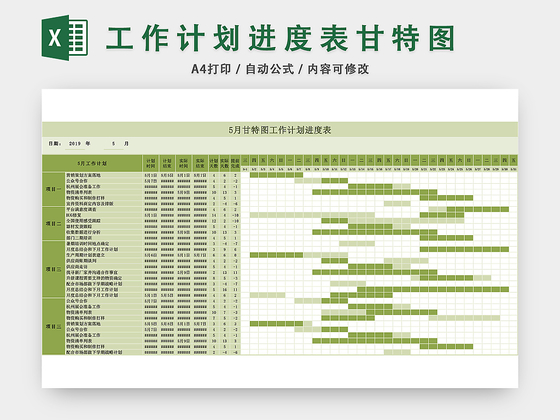Click the dark Gantt bar in the 平台满意度调查 row
Viewport: 560px width, 420px height.
(478, 209)
